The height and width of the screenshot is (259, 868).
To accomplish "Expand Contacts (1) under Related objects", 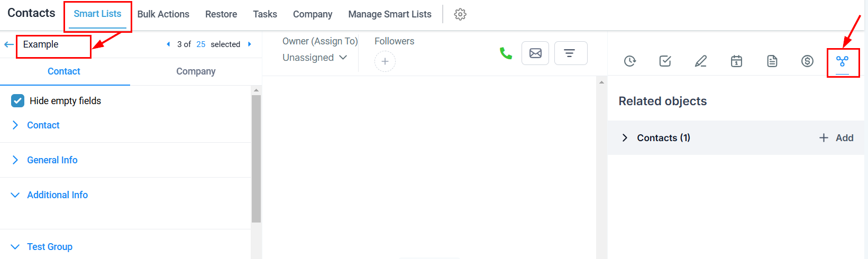I will 625,138.
